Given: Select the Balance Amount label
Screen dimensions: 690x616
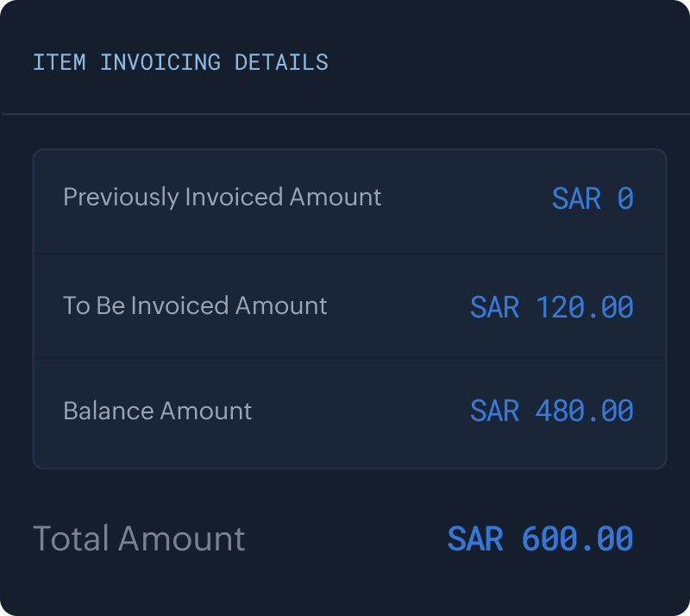Looking at the screenshot, I should pos(157,411).
